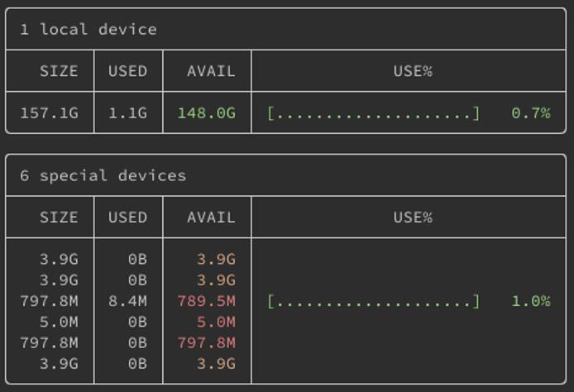Screen dimensions: 574x392
Task: Click USED header in special devices table
Action: click(x=127, y=218)
